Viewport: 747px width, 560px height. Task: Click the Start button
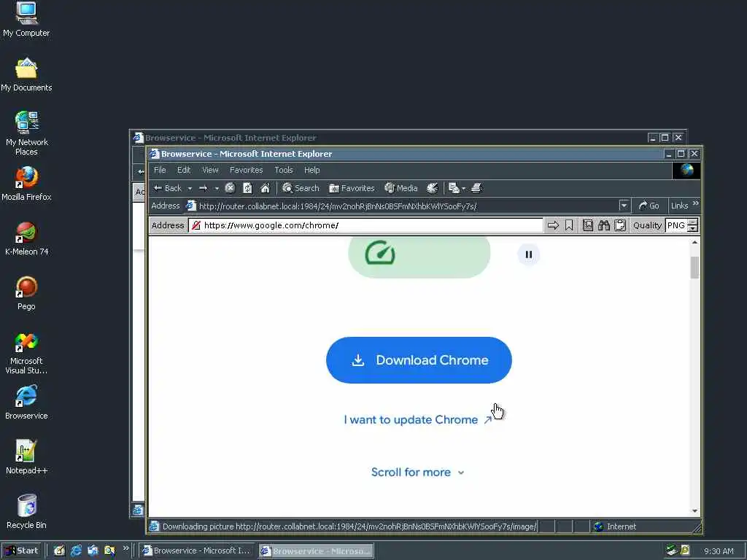(22, 551)
